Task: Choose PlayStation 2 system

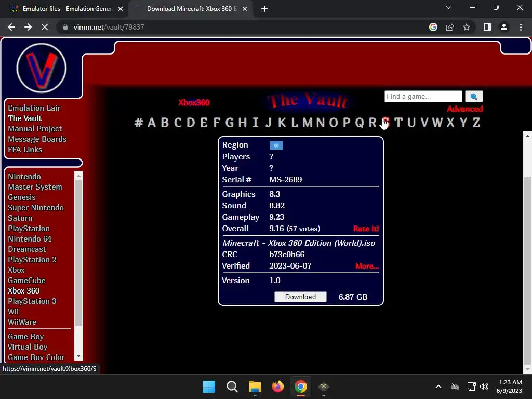Action: click(x=32, y=260)
